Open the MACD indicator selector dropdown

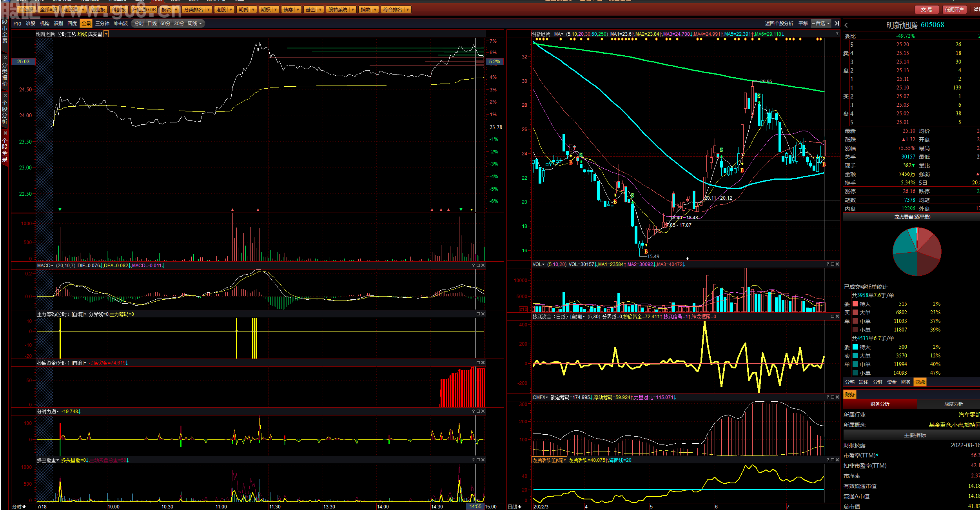pyautogui.click(x=52, y=266)
